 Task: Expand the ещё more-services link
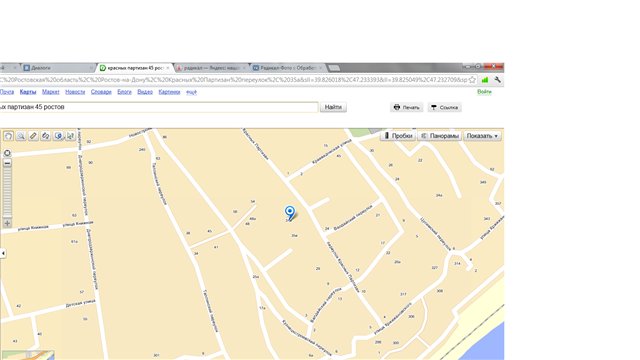tap(191, 92)
